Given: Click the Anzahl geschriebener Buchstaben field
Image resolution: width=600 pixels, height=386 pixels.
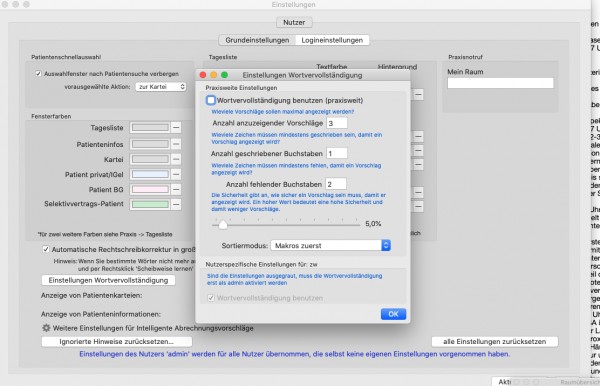Looking at the screenshot, I should click(x=337, y=153).
